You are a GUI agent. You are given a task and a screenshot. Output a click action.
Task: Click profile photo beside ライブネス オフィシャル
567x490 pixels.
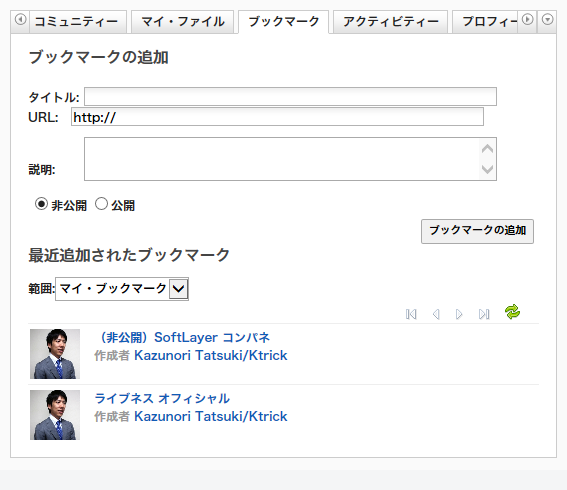(55, 415)
